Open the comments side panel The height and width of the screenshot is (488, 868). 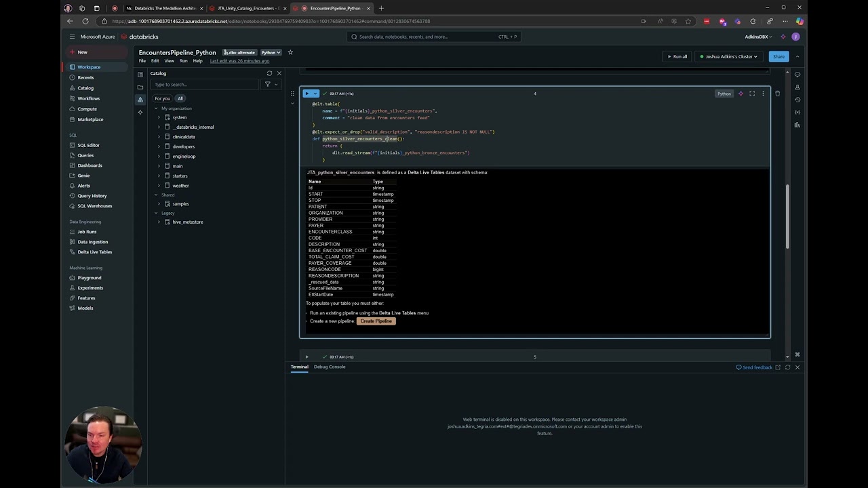click(797, 75)
